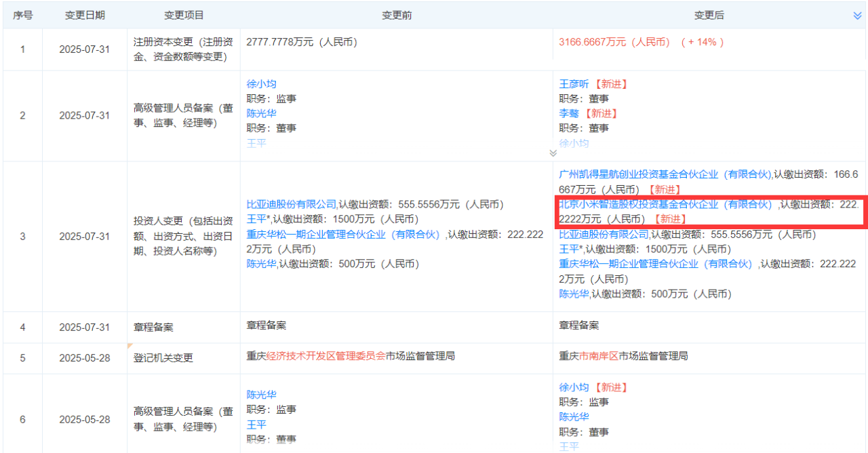Screen dimensions: 868x453
Task: Open 徐小均 link in row 2 变更前
Action: click(262, 84)
